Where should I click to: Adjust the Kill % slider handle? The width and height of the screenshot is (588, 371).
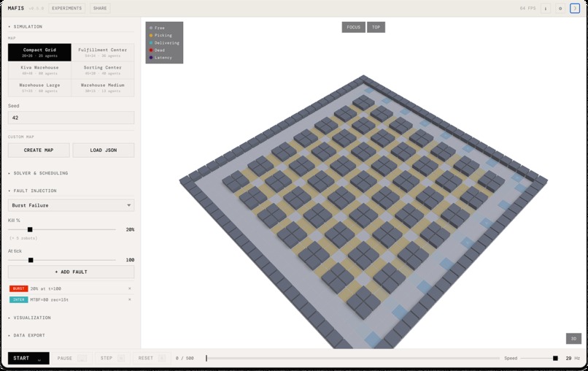tap(30, 229)
